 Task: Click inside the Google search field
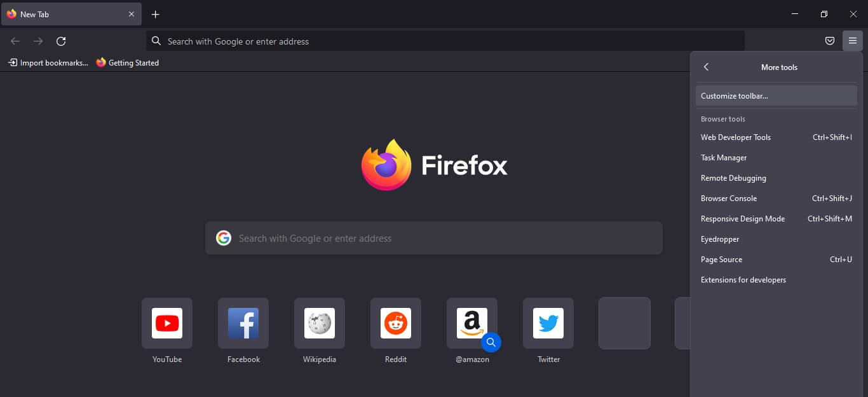click(434, 238)
